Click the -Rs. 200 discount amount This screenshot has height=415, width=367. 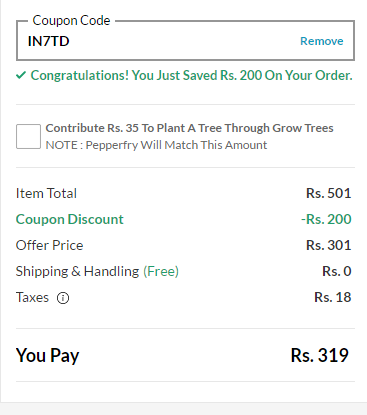tap(326, 219)
